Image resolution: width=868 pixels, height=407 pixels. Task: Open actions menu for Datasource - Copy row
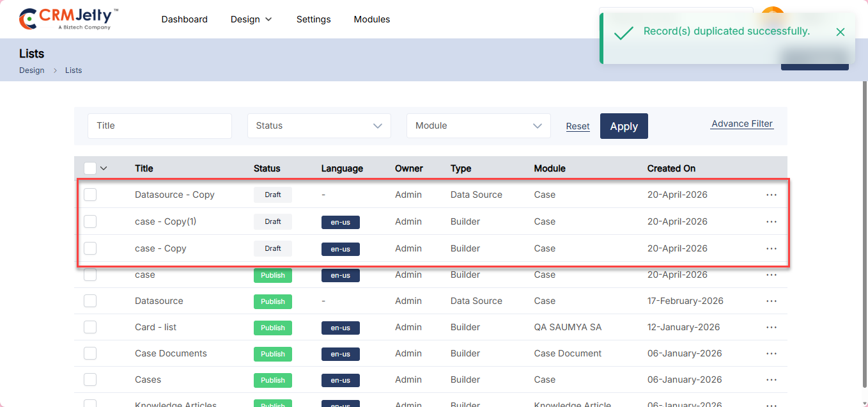pos(771,195)
